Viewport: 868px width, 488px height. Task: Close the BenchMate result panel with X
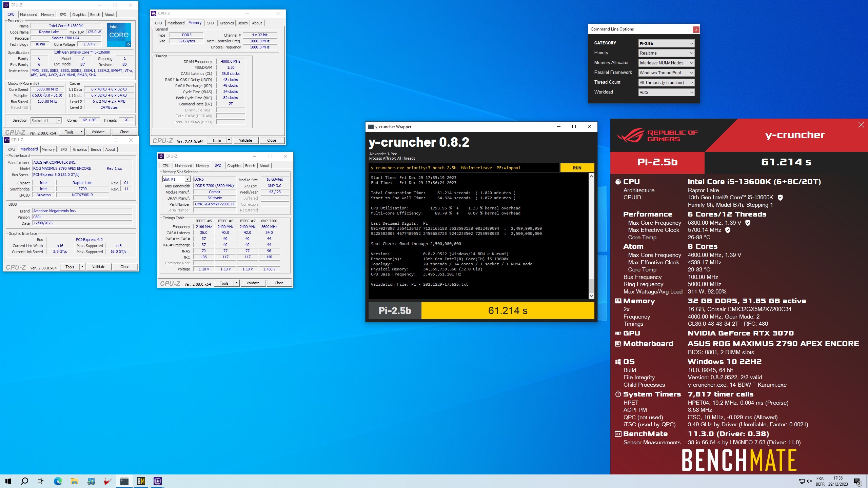pos(861,125)
